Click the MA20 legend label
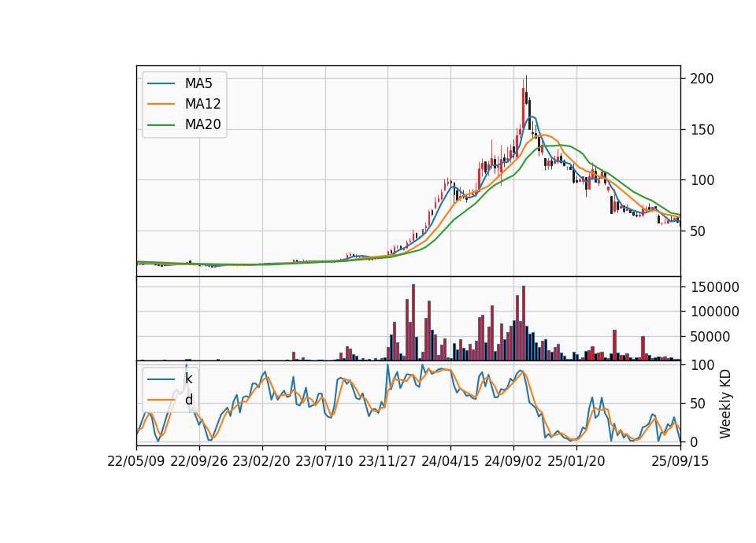The image size is (756, 543). click(202, 124)
